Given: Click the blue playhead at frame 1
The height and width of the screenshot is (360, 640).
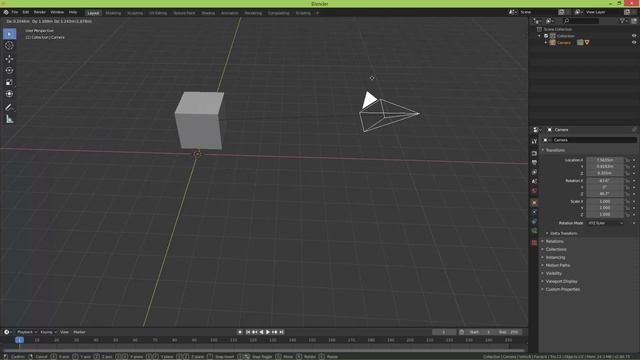Looking at the screenshot, I should [x=19, y=340].
